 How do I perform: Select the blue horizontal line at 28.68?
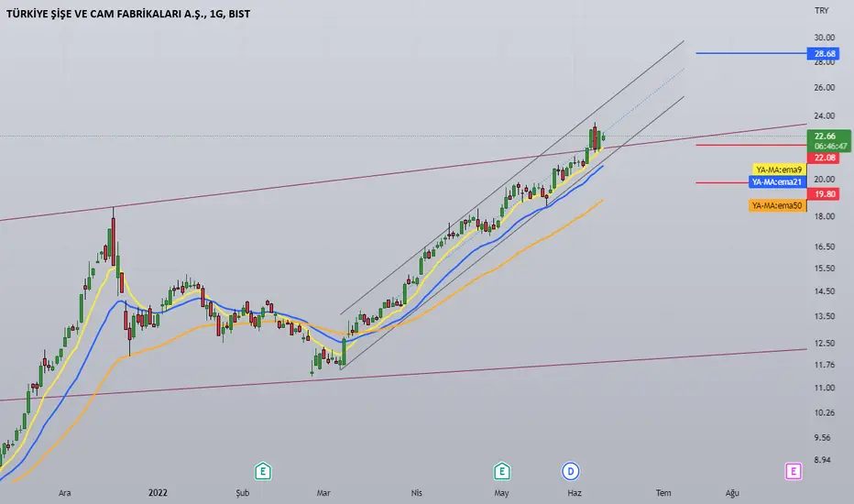point(751,53)
